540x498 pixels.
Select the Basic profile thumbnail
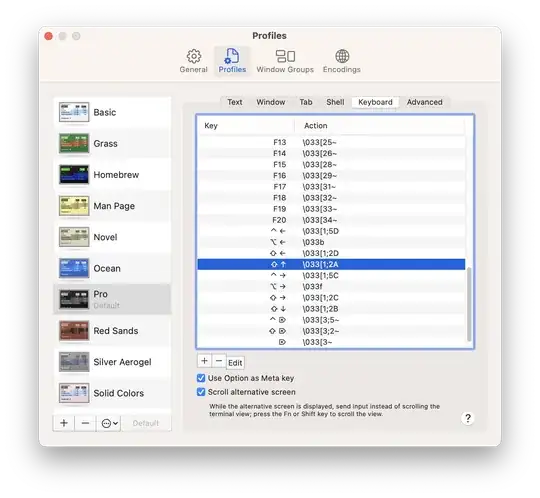click(x=74, y=112)
